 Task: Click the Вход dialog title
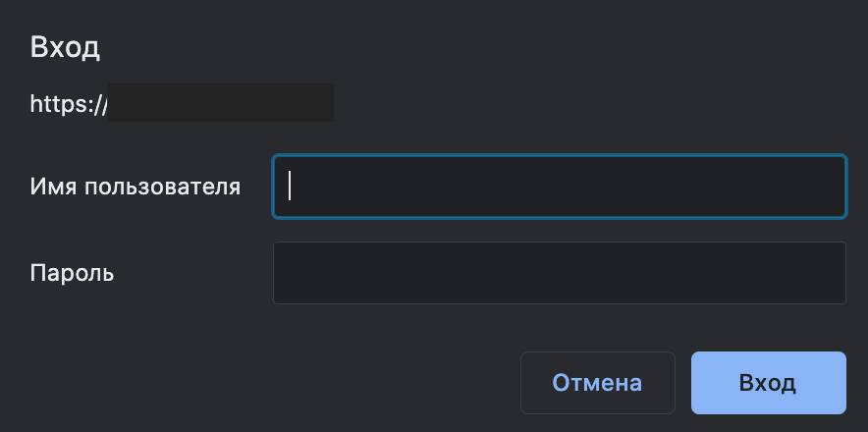[65, 47]
